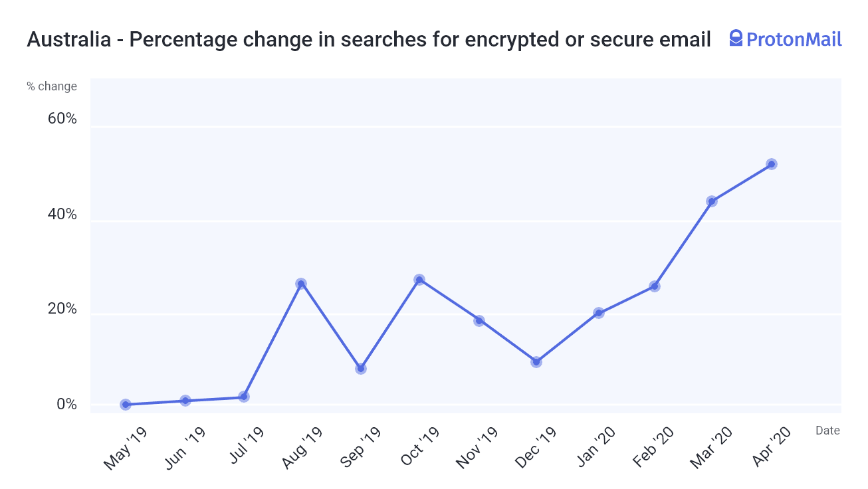Image resolution: width=868 pixels, height=489 pixels.
Task: Click the Date axis label
Action: click(828, 431)
